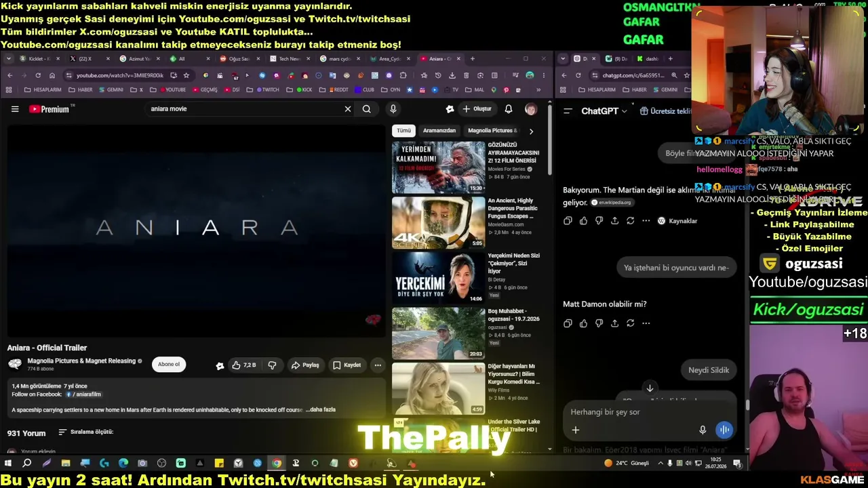The width and height of the screenshot is (868, 488).
Task: Open the Magnolia Pictures & Magnet Releasing channel
Action: (x=81, y=361)
